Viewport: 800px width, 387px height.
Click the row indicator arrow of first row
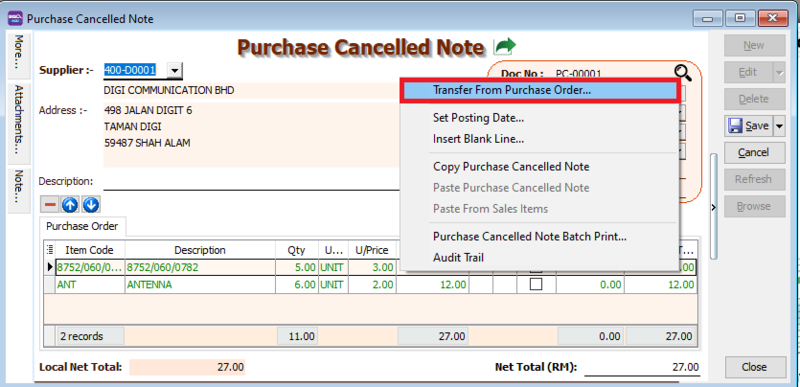coord(50,267)
